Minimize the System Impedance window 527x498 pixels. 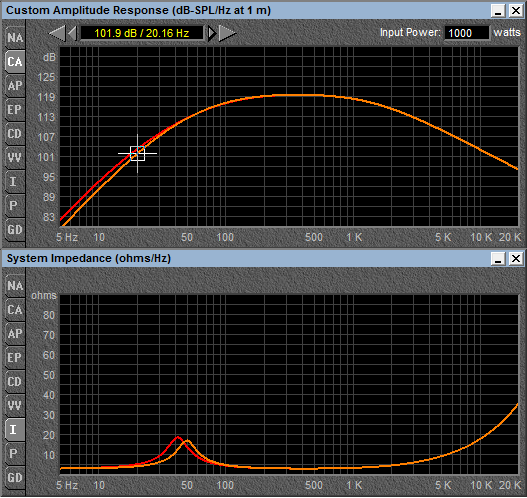[x=498, y=259]
